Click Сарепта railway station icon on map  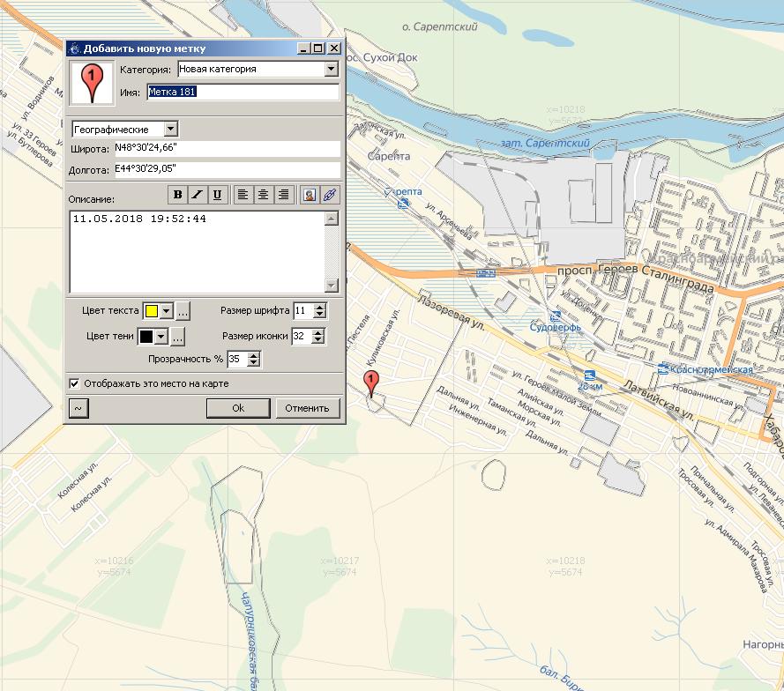point(404,203)
